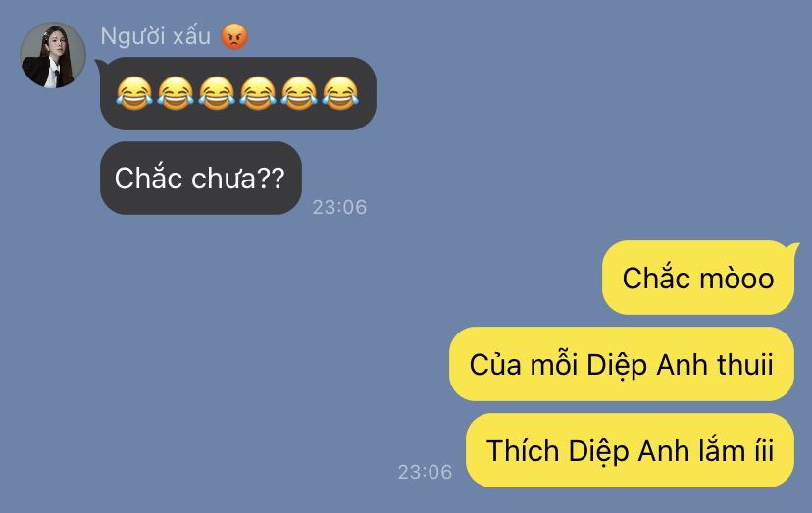812x513 pixels.
Task: Click the angry face emoji beside sender name
Action: (x=234, y=37)
